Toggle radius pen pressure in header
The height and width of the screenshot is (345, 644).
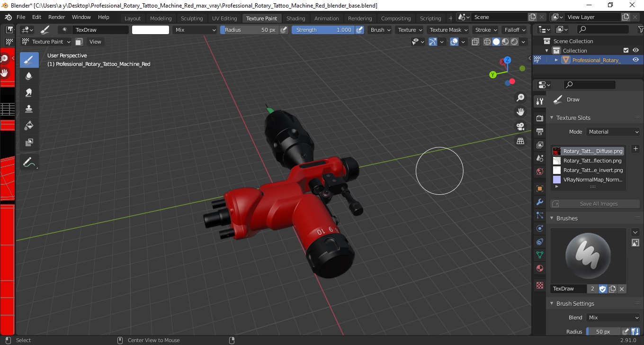284,30
